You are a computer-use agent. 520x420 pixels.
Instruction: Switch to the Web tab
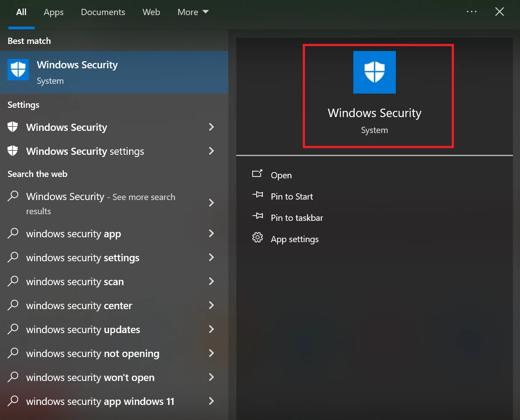(151, 12)
